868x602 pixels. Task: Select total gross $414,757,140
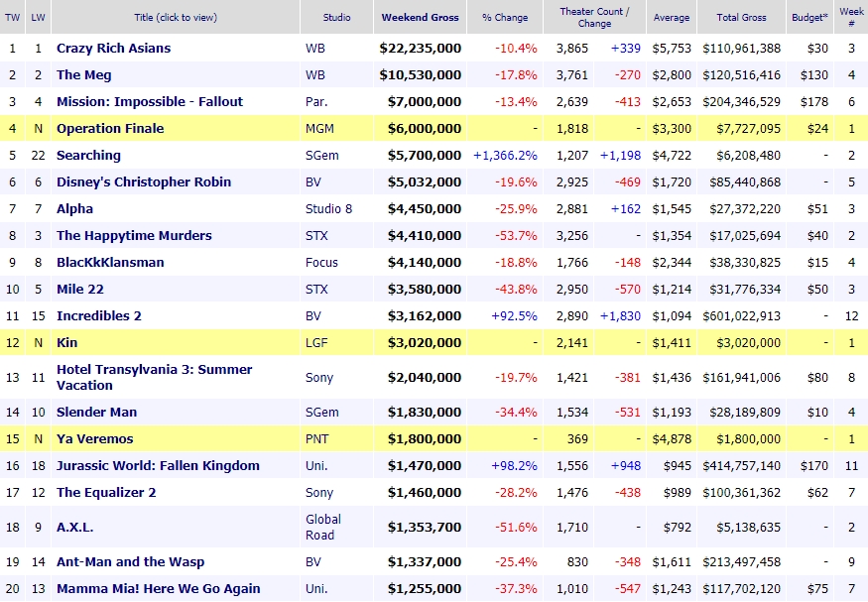pyautogui.click(x=742, y=466)
